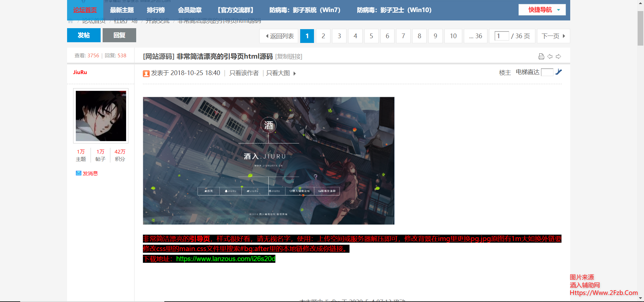Click 开源交流 breadcrumb
Image resolution: width=644 pixels, height=302 pixels.
tap(157, 21)
